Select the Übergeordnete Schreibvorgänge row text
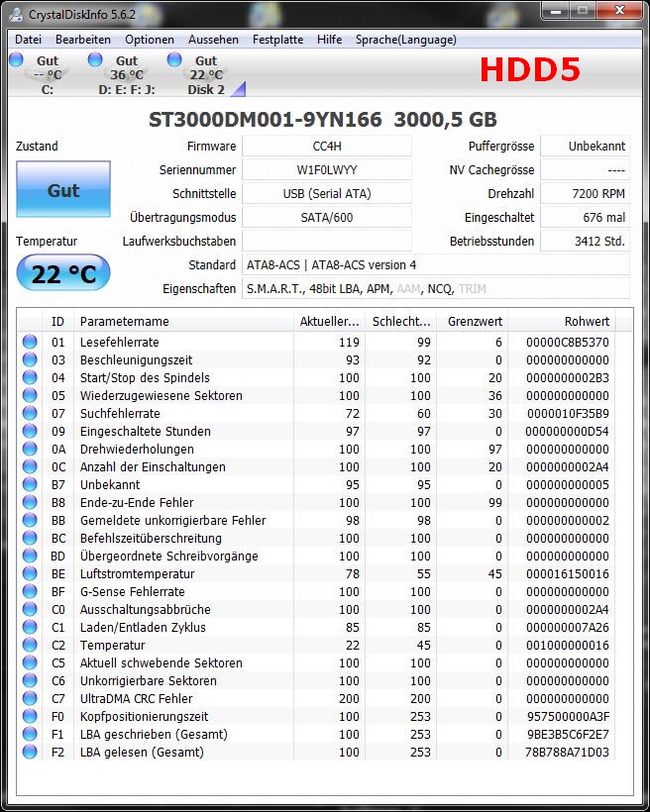The height and width of the screenshot is (812, 650). click(169, 556)
